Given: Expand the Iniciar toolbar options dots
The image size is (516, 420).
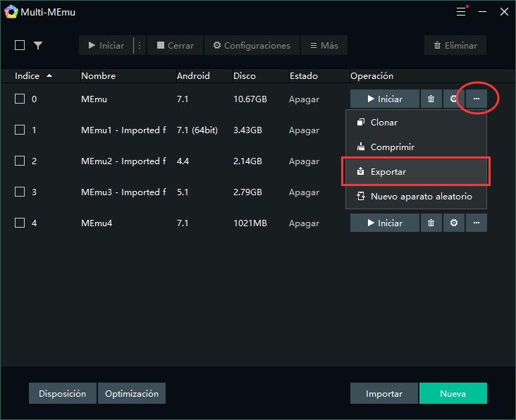Looking at the screenshot, I should pos(139,45).
